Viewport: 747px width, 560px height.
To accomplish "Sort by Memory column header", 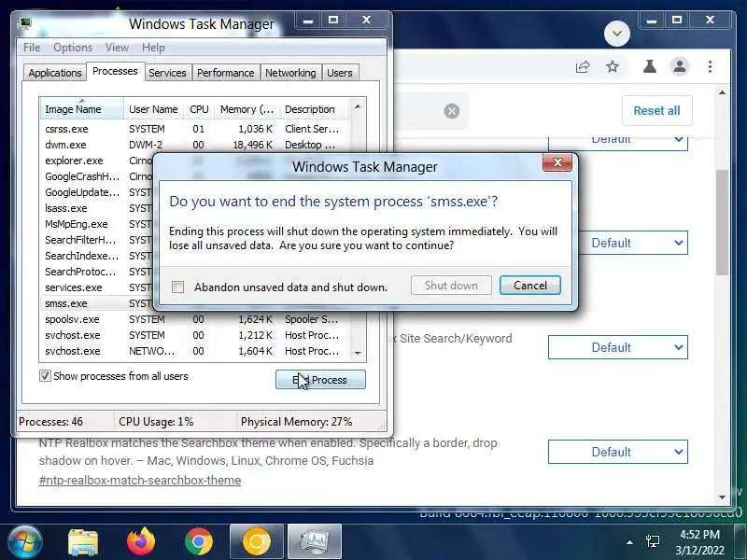I will click(x=247, y=109).
